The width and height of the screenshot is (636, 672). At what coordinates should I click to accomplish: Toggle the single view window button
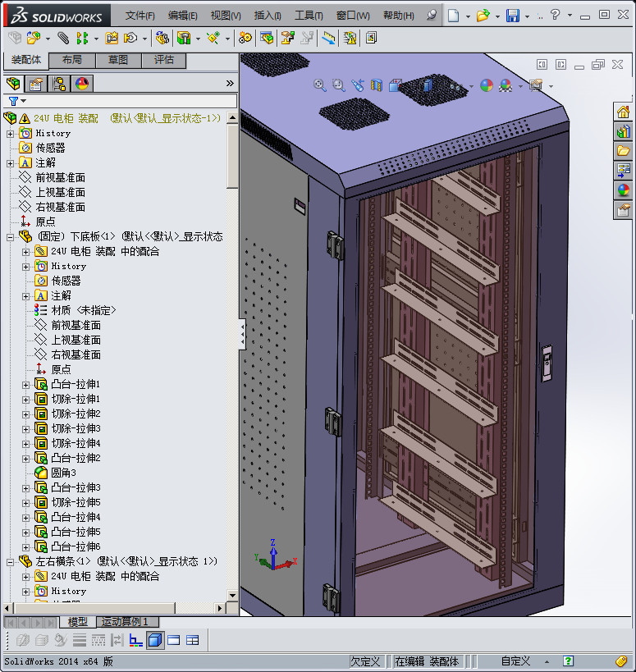(174, 640)
